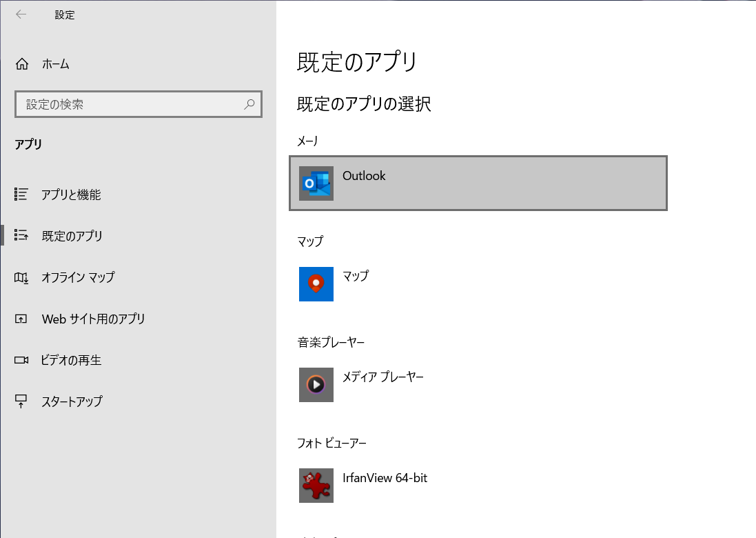This screenshot has height=538, width=756.
Task: Click the ビデオの再生 camera icon
Action: (x=21, y=360)
